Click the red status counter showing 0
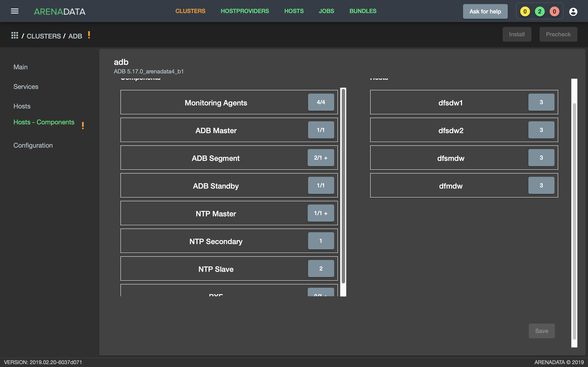 tap(554, 11)
